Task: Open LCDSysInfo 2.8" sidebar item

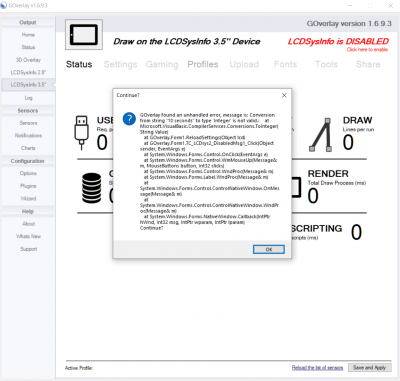Action: pyautogui.click(x=28, y=72)
